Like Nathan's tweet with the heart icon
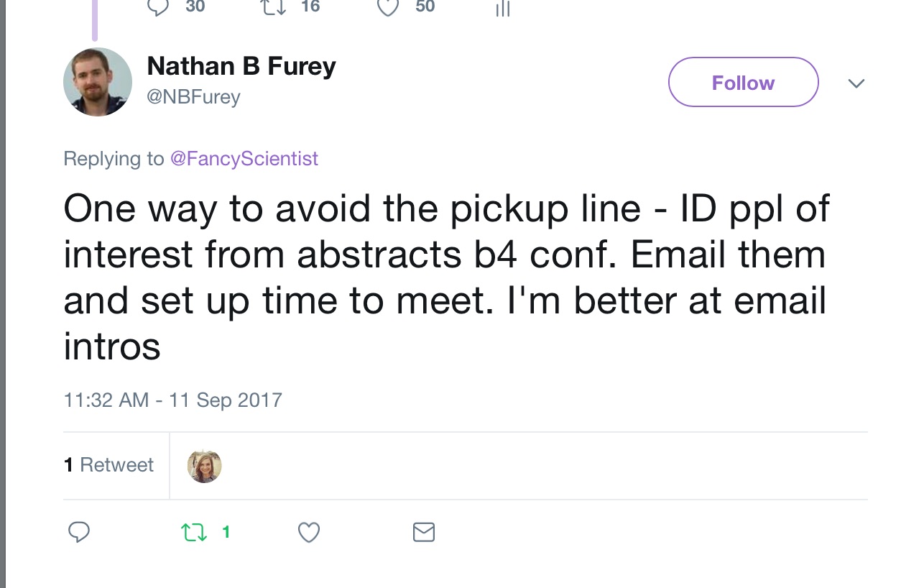924x588 pixels. point(309,533)
